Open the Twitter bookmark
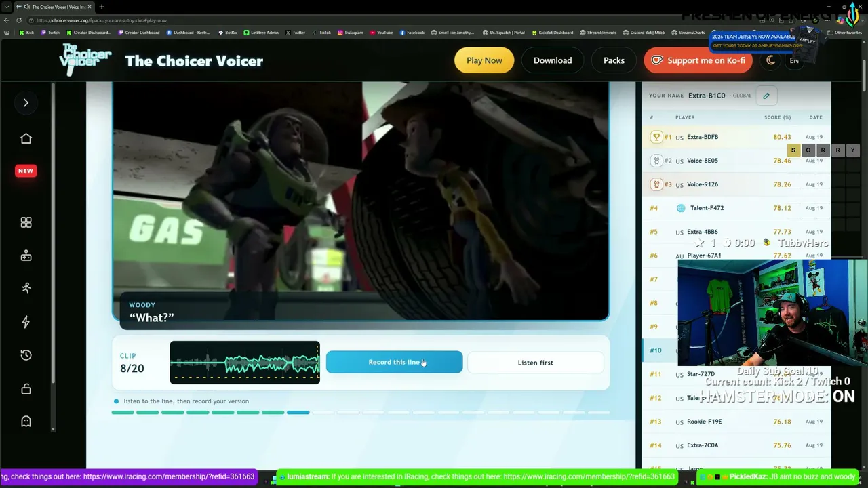This screenshot has width=868, height=488. (x=295, y=33)
